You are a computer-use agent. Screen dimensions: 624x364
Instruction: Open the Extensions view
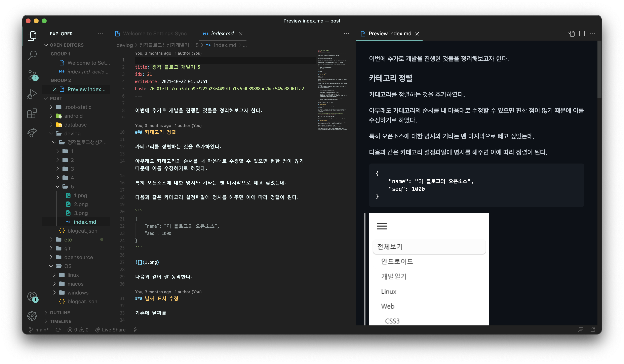[32, 113]
